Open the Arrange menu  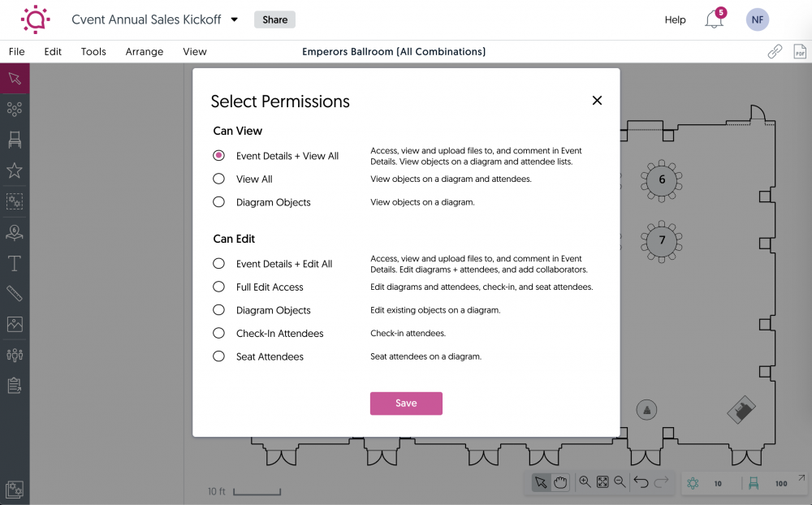click(145, 52)
